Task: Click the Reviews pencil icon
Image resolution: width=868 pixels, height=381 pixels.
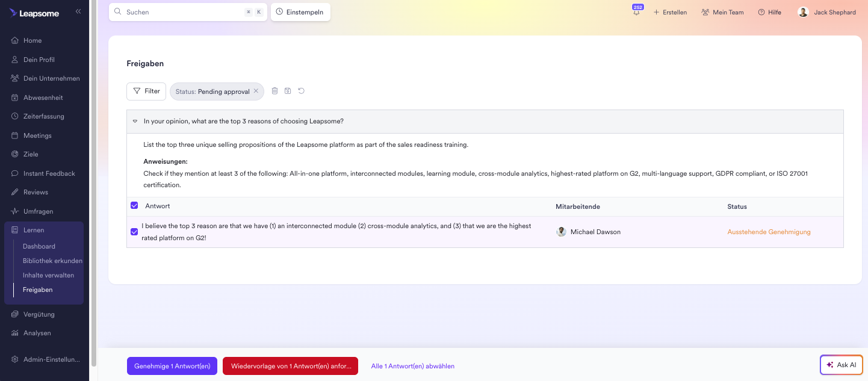Action: pyautogui.click(x=15, y=192)
